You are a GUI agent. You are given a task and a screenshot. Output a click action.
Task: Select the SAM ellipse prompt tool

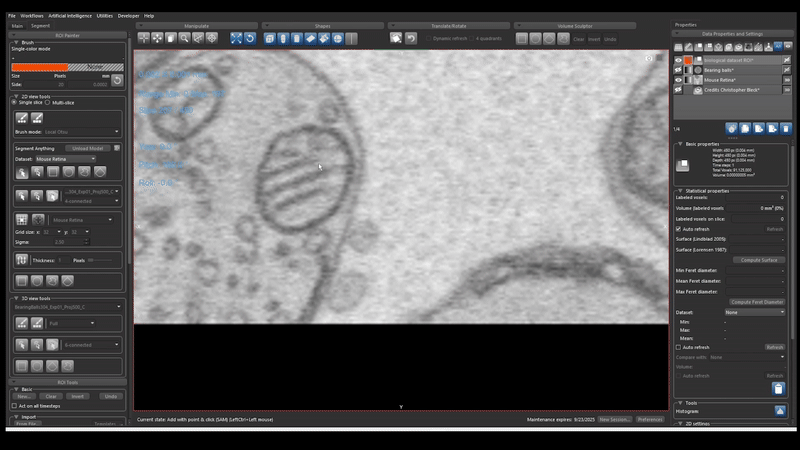[68, 172]
